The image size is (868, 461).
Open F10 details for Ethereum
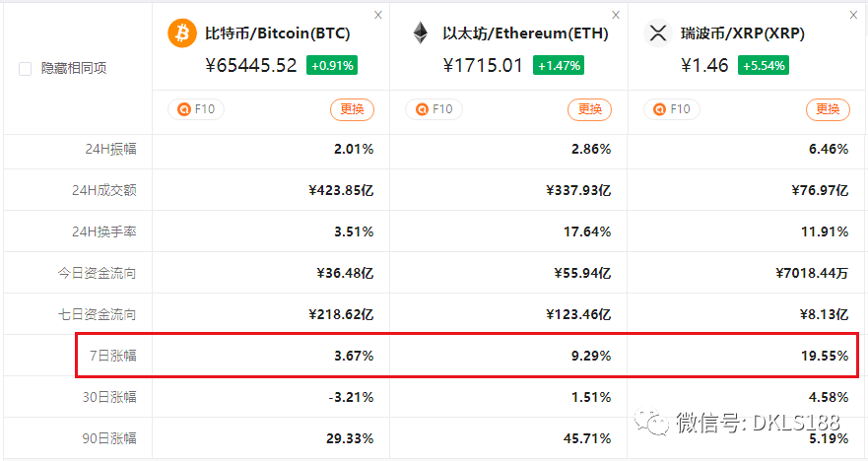(434, 109)
